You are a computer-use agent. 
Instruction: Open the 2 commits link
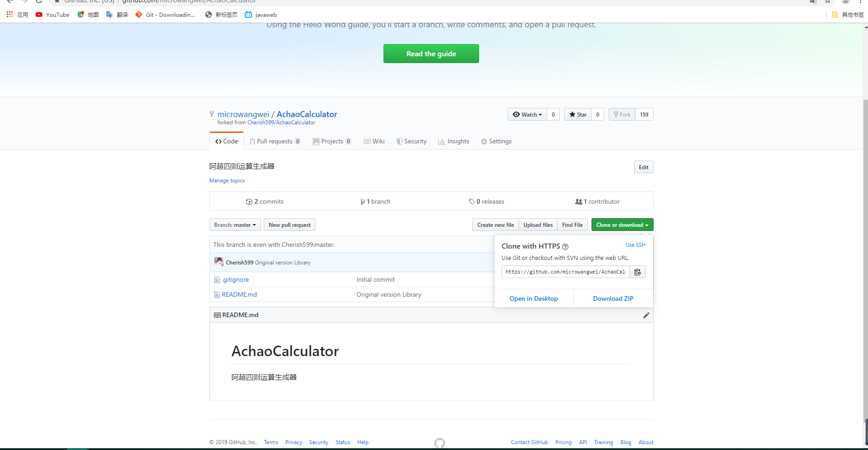click(265, 201)
